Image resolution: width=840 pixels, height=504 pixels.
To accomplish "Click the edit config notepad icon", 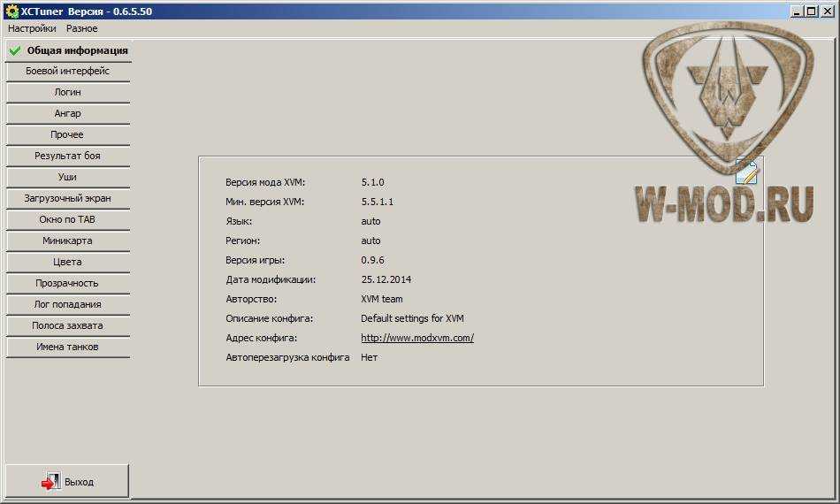I will (747, 173).
